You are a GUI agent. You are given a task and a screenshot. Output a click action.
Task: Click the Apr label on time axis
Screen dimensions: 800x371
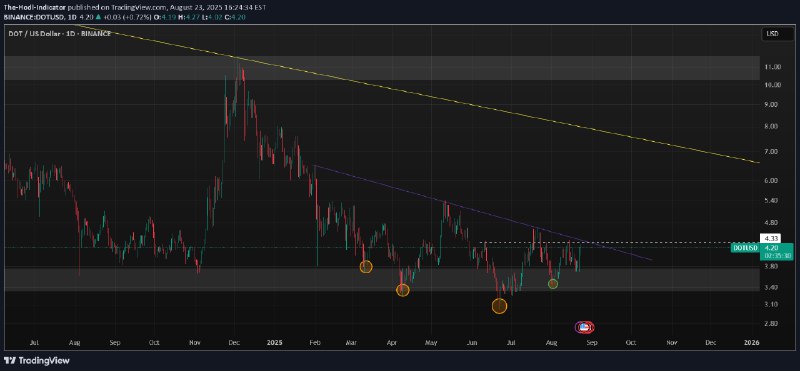(x=392, y=342)
